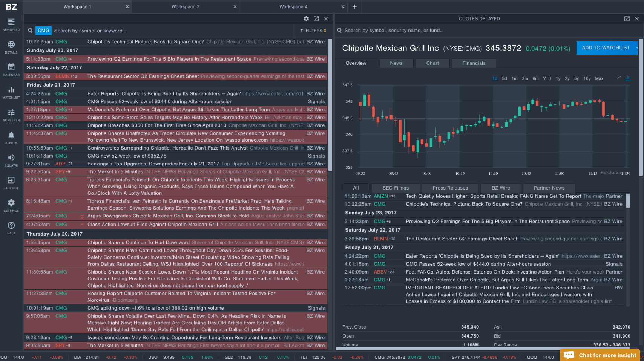Show All quote news tab
Image resolution: width=644 pixels, height=361 pixels.
click(x=356, y=188)
